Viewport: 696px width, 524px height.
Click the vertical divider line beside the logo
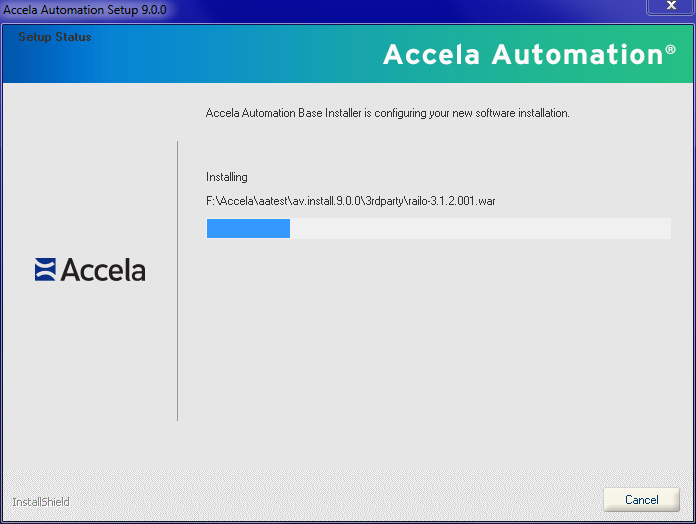[177, 280]
